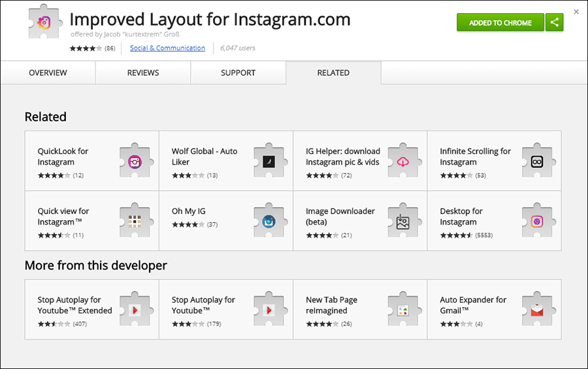Viewport: 588px width, 369px height.
Task: Click the QuickLook for Instagram title
Action: pos(63,156)
